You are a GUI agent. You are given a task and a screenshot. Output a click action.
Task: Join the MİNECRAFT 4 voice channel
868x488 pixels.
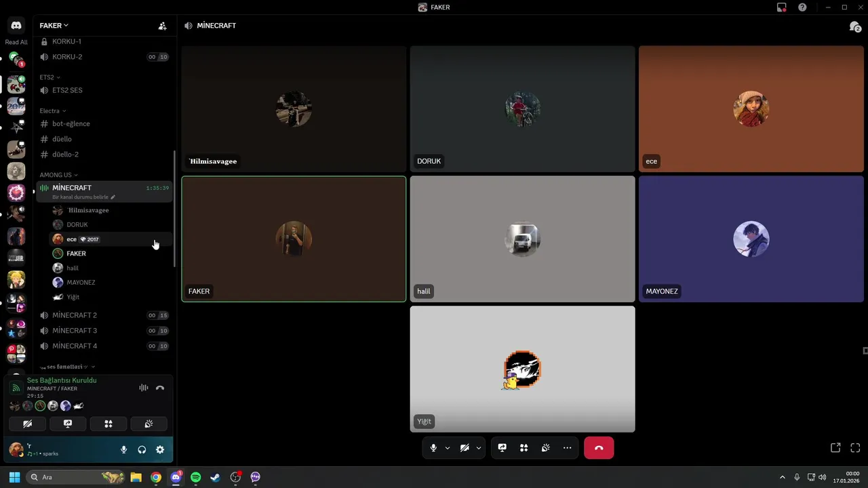click(x=103, y=346)
